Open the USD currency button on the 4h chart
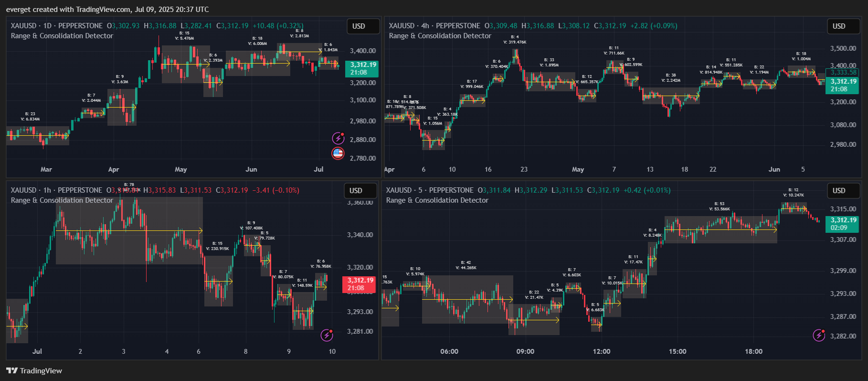This screenshot has width=868, height=381. coord(843,26)
